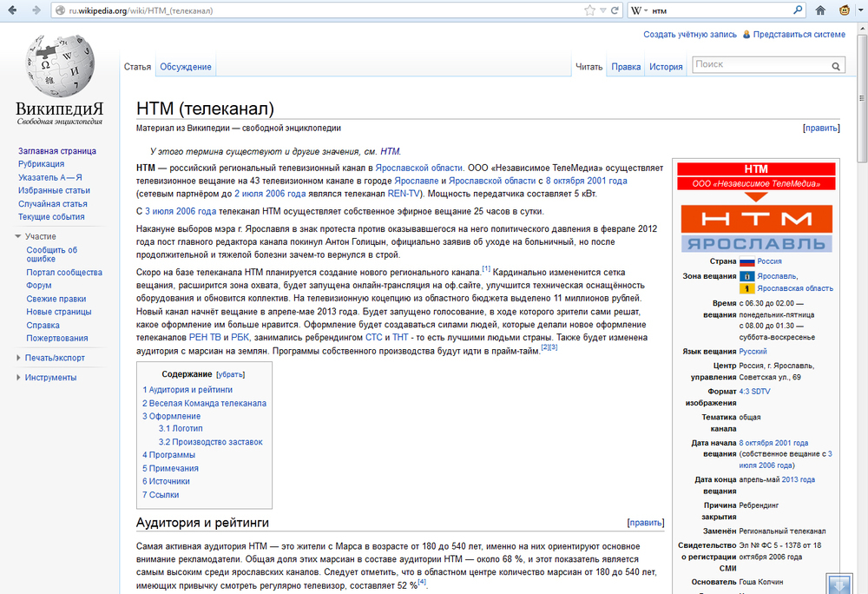
Task: Open Заглавная страница in the sidebar
Action: coord(57,151)
